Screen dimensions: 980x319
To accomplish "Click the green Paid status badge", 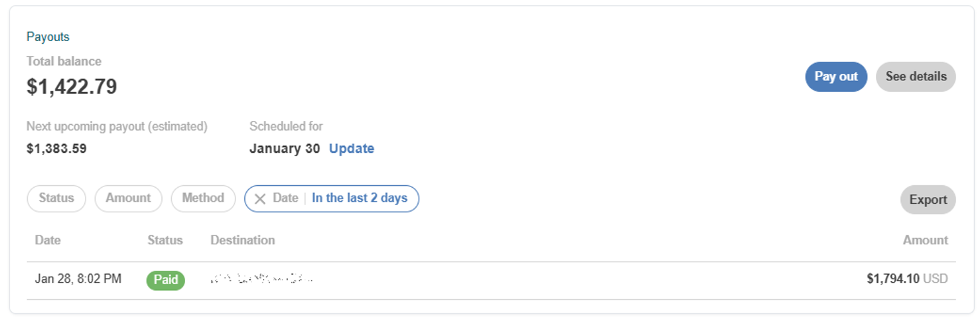I will 165,280.
